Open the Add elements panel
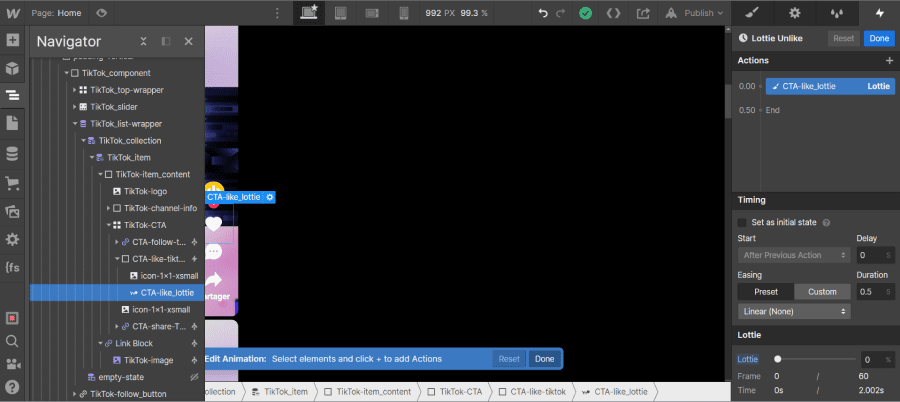The width and height of the screenshot is (900, 402). tap(12, 41)
